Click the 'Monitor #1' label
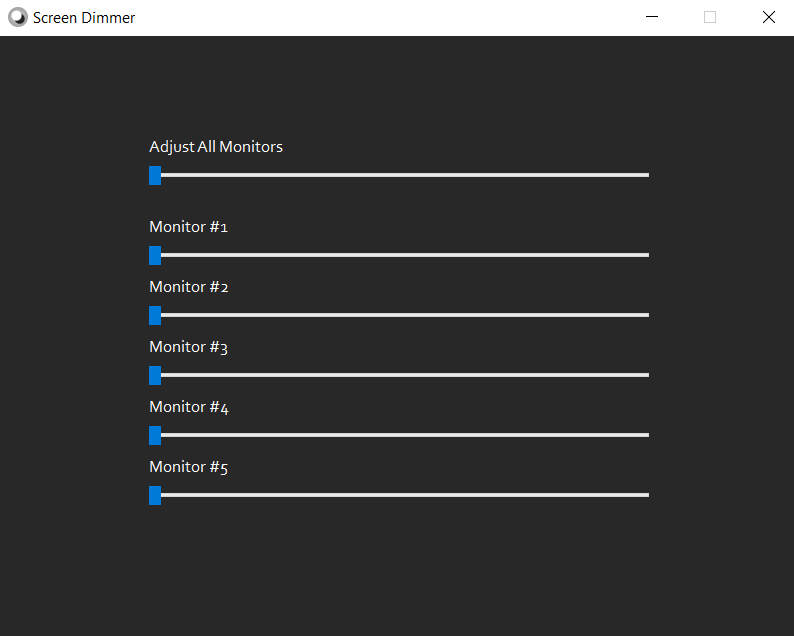 click(188, 227)
